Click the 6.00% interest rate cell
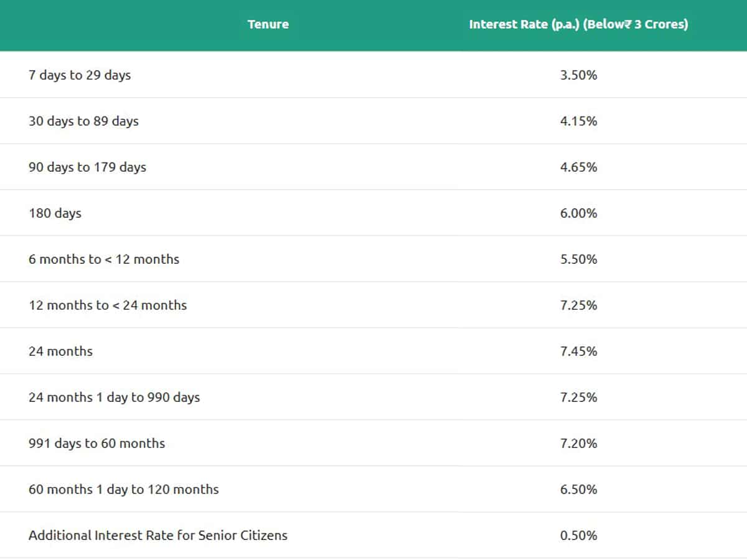 (x=578, y=213)
